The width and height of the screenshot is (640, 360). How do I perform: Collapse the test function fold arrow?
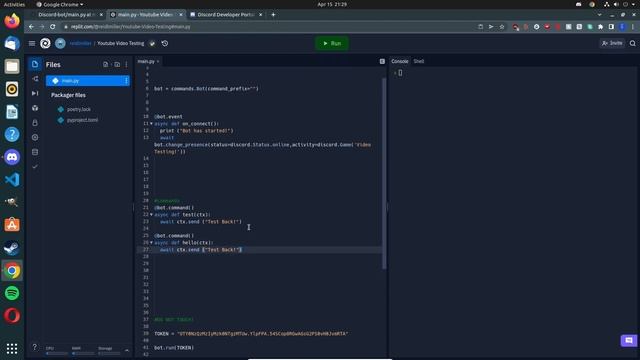coord(151,214)
